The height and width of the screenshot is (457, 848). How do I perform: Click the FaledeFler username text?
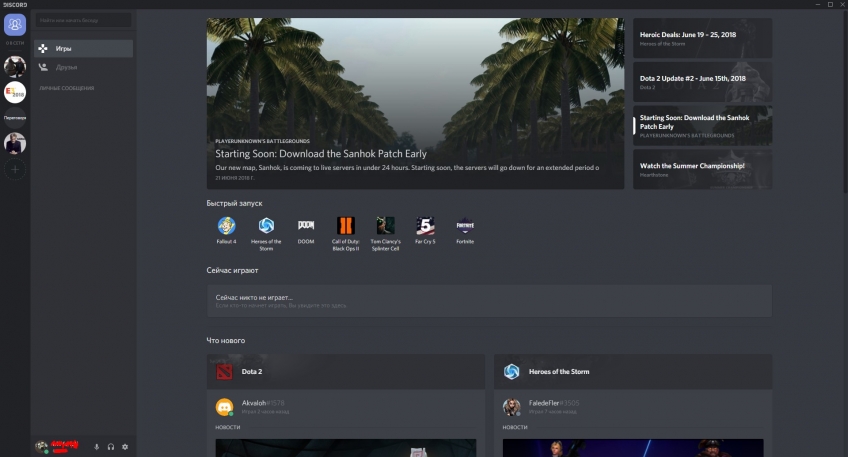pos(544,403)
